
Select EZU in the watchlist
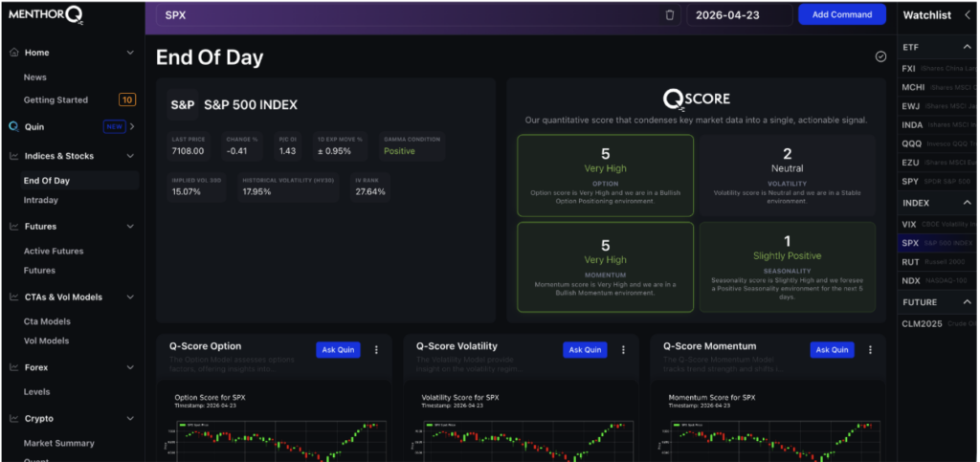click(x=938, y=163)
